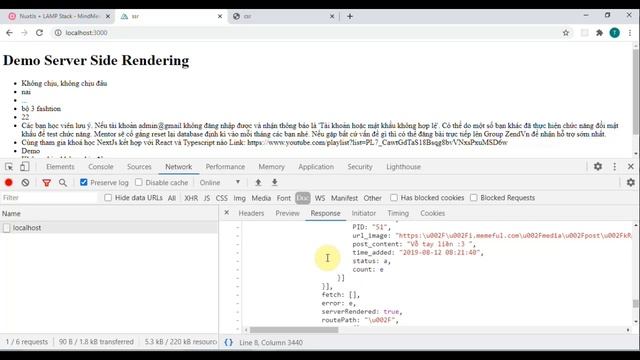Open the Online throttling dropdown
Image resolution: width=640 pixels, height=360 pixels.
pos(220,182)
